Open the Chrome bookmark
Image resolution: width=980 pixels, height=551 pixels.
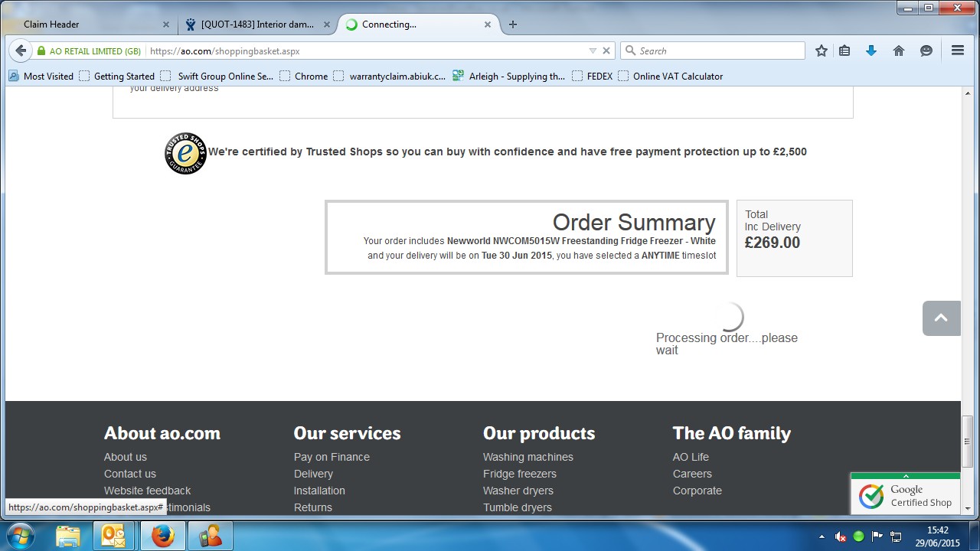(304, 76)
